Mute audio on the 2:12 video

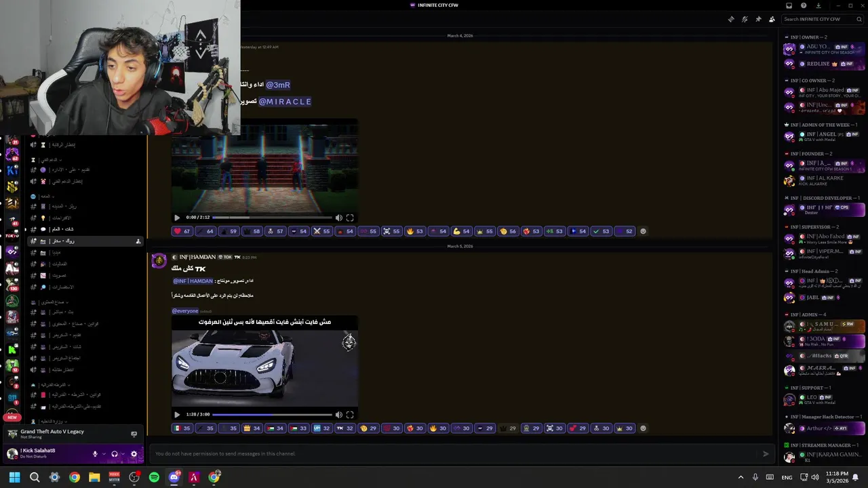pos(338,218)
